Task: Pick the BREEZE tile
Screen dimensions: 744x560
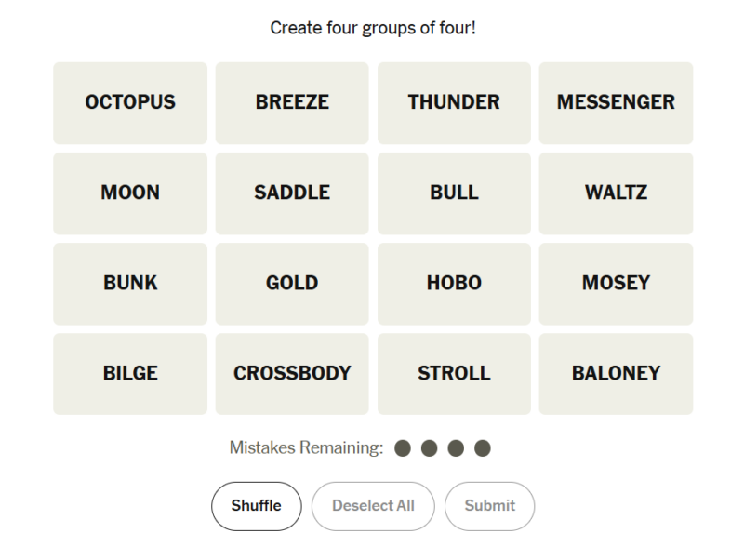Action: tap(292, 103)
